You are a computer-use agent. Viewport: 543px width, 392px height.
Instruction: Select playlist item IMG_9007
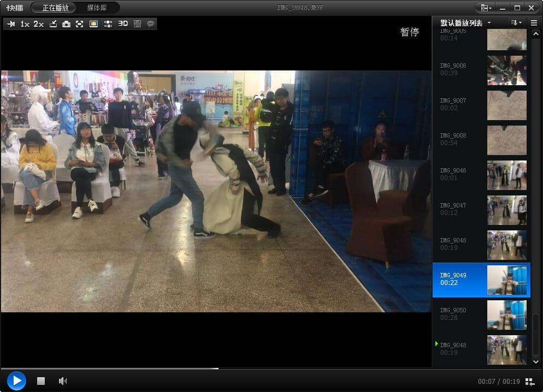pyautogui.click(x=481, y=105)
